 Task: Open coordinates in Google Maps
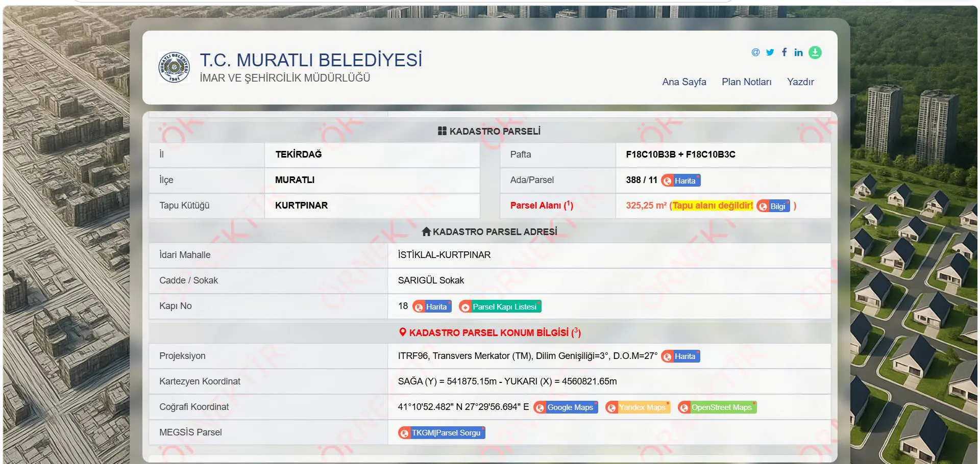566,407
